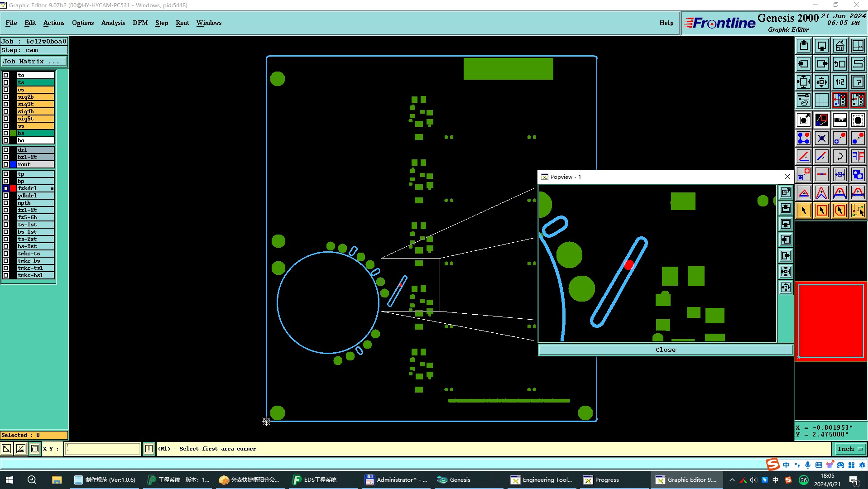Open the Edit menu

30,23
